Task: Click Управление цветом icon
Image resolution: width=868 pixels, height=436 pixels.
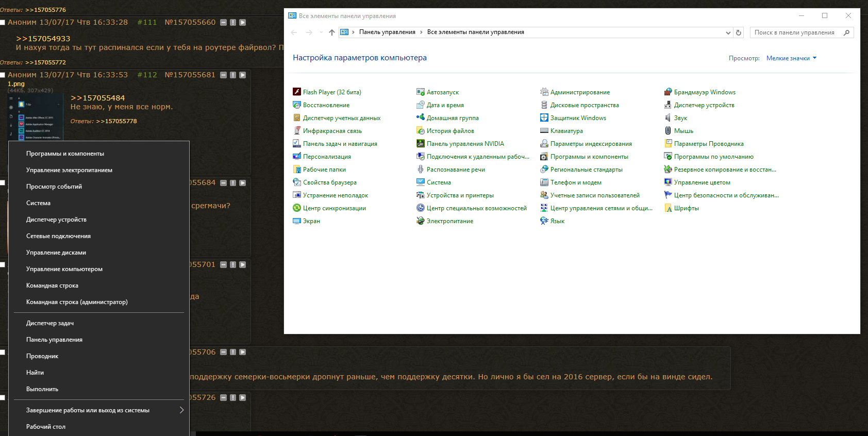Action: [x=668, y=182]
